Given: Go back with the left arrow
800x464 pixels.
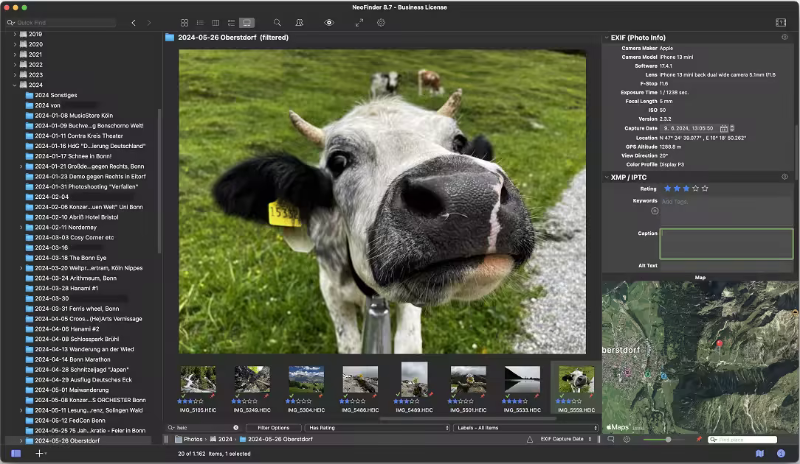Looking at the screenshot, I should 133,23.
